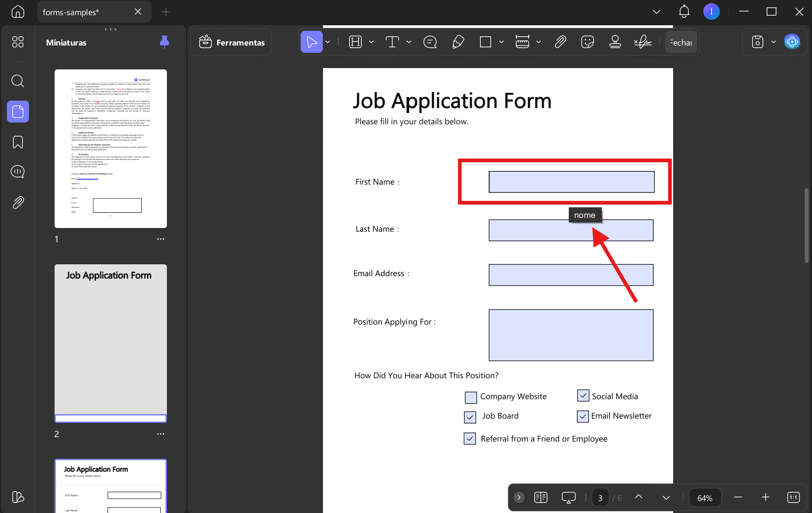Pin the Miniaturas panel
Viewport: 812px width, 513px height.
164,42
